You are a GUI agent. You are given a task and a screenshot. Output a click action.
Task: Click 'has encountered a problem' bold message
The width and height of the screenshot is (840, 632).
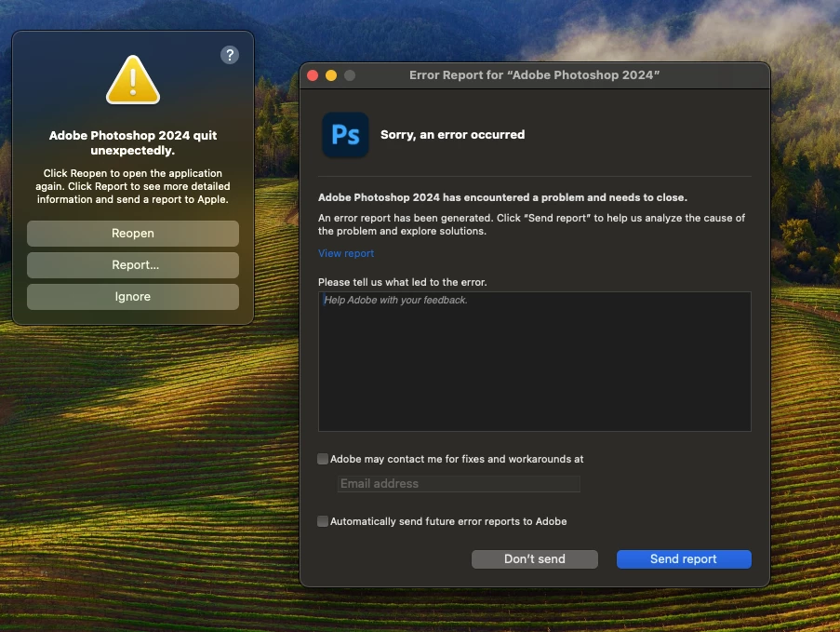tap(502, 197)
